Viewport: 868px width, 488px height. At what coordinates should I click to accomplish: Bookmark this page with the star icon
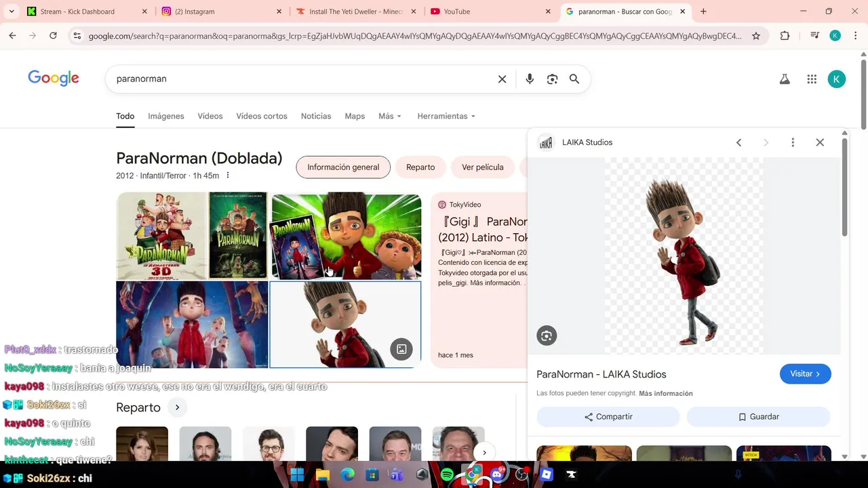pos(756,36)
